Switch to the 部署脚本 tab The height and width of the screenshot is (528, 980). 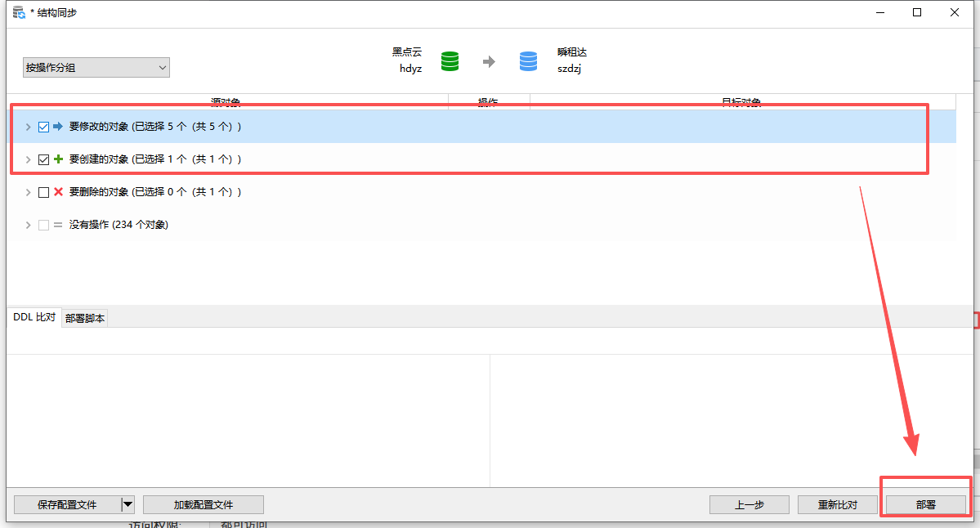coord(84,319)
